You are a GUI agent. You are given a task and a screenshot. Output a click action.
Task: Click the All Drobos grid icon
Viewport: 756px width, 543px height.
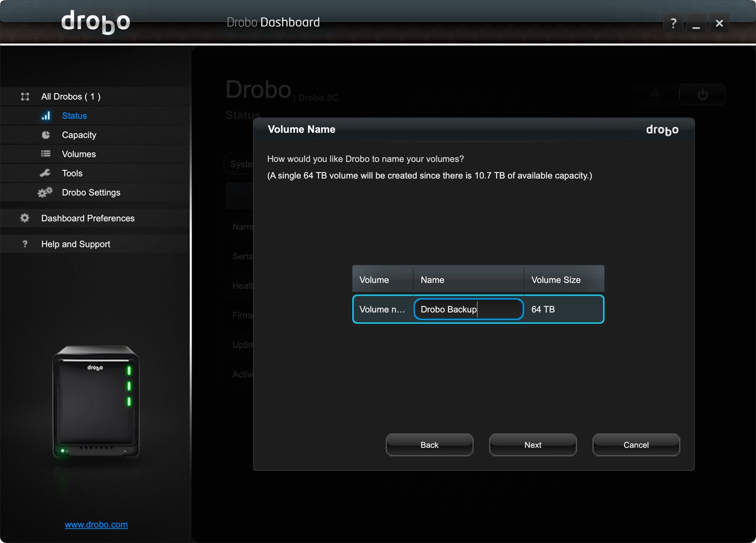(25, 97)
